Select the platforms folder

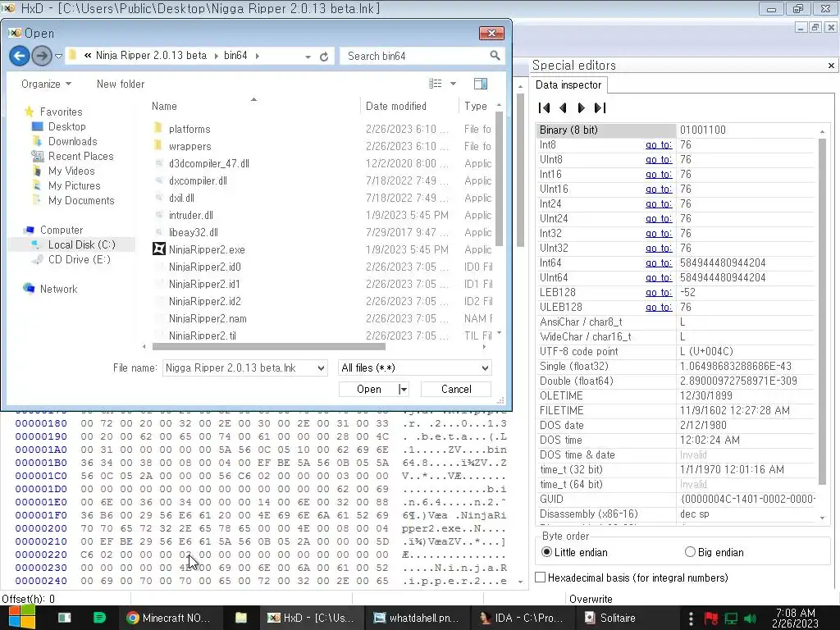pos(189,129)
